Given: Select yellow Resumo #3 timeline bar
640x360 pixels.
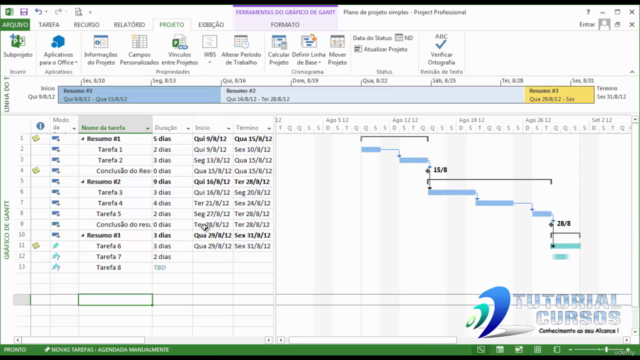Looking at the screenshot, I should [x=559, y=95].
